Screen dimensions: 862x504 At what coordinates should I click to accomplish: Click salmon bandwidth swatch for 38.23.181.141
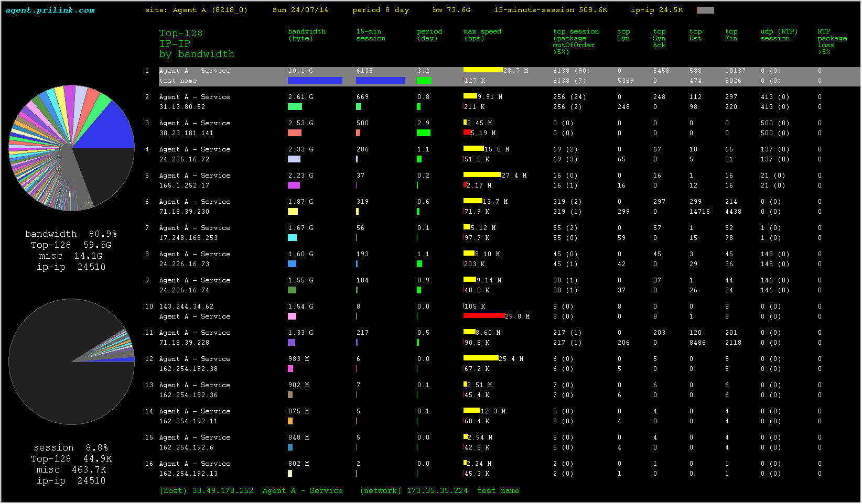[295, 133]
